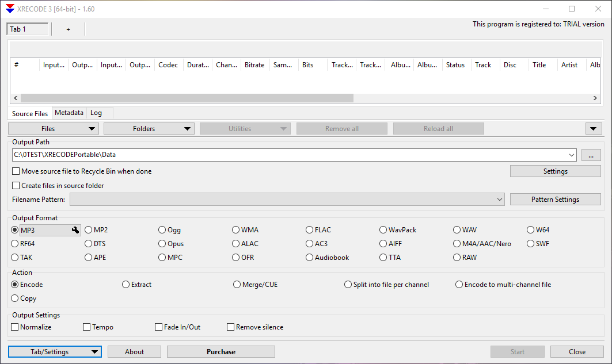The width and height of the screenshot is (612, 364).
Task: Open the Files dropdown menu
Action: point(54,129)
